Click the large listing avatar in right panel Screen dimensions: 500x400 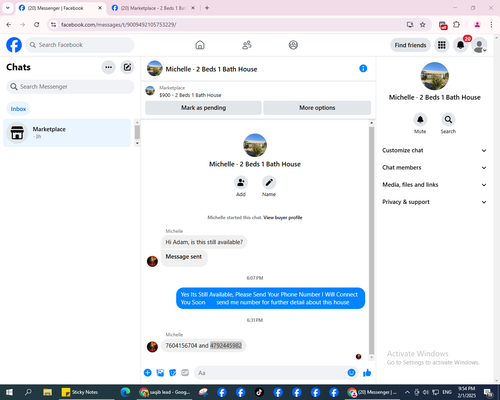coord(435,76)
